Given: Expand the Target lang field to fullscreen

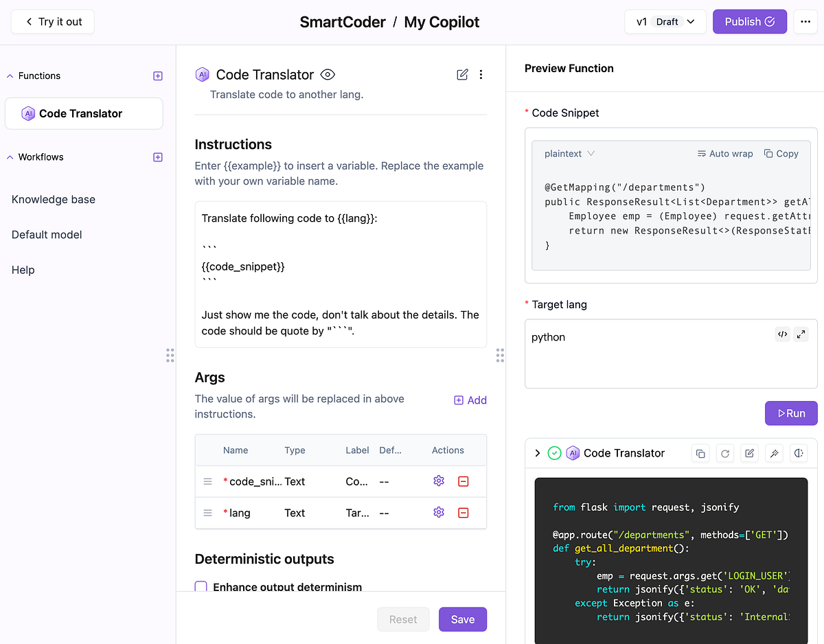Looking at the screenshot, I should (801, 334).
